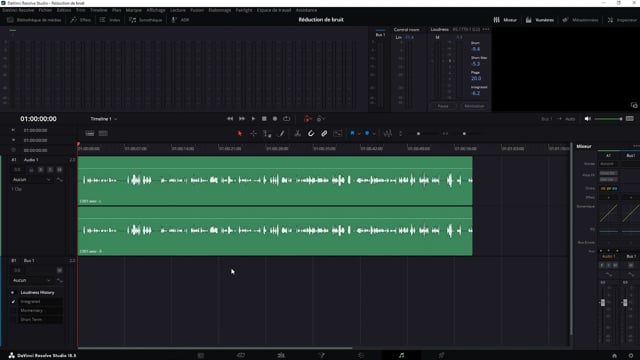This screenshot has height=360, width=640.
Task: Select the razor scissors tool
Action: (298, 133)
